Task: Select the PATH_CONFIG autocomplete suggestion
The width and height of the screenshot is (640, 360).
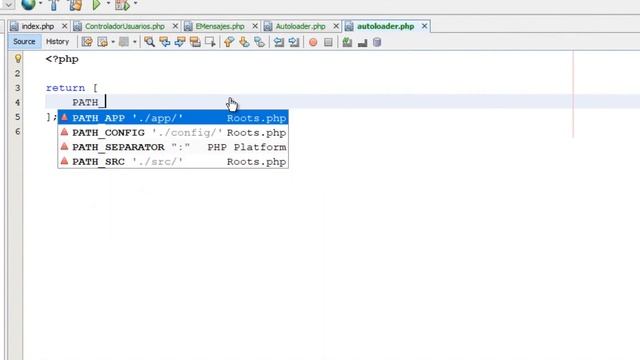Action: [x=173, y=133]
